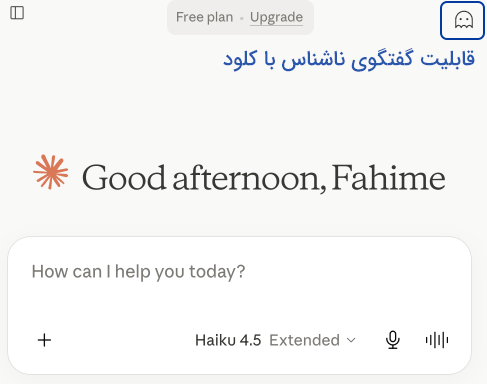487x384 pixels.
Task: Launch voice mode using the waveform icon
Action: pyautogui.click(x=437, y=340)
